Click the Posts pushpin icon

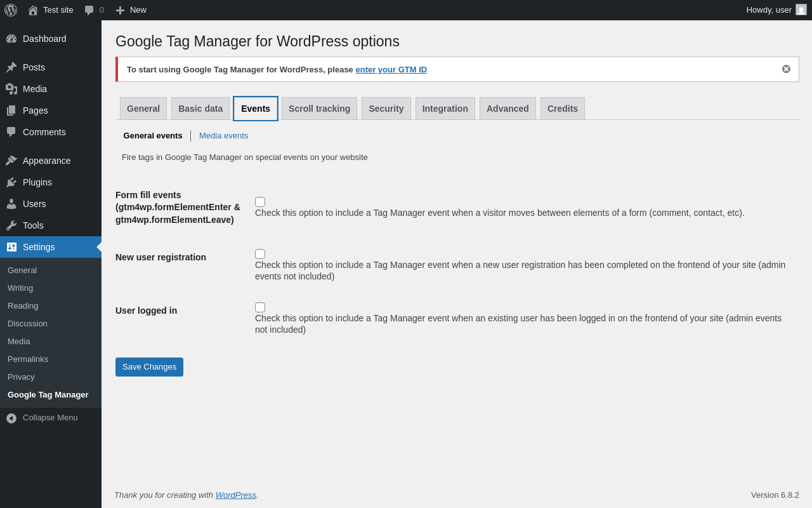pos(11,67)
